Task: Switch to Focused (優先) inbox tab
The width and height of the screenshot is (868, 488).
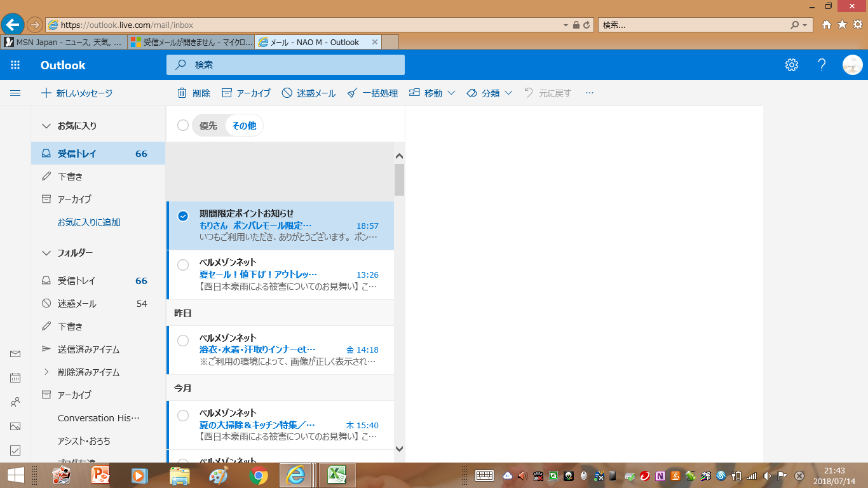Action: coord(208,125)
